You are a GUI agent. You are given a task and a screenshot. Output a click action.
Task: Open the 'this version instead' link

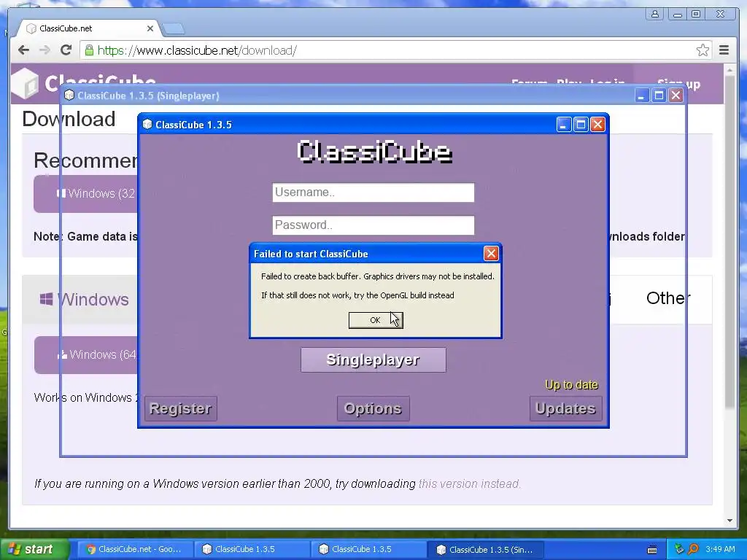click(x=469, y=484)
